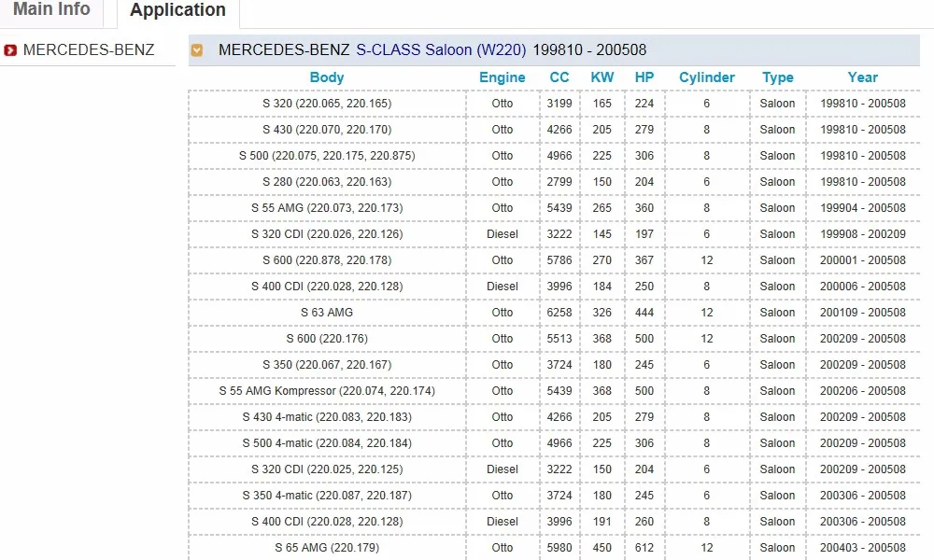The width and height of the screenshot is (934, 560).
Task: Click HP value 367
Action: pyautogui.click(x=644, y=260)
